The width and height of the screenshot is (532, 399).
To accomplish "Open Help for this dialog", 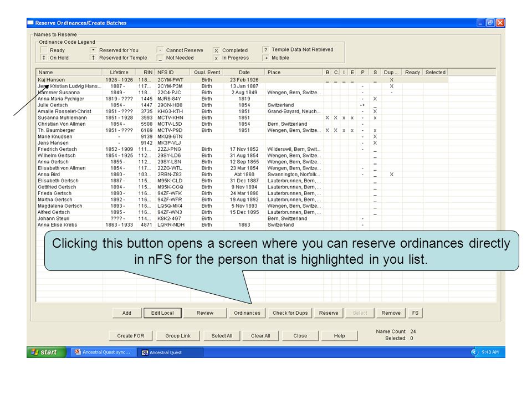I will 339,336.
